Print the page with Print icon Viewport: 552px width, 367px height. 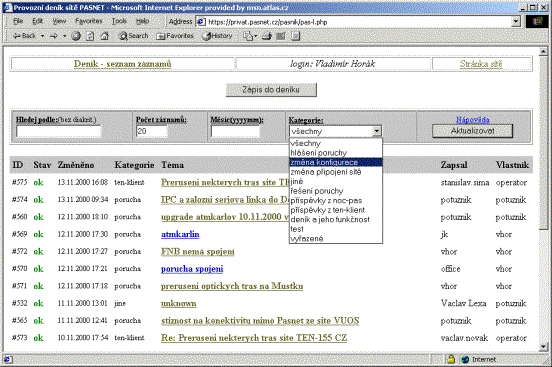[266, 36]
